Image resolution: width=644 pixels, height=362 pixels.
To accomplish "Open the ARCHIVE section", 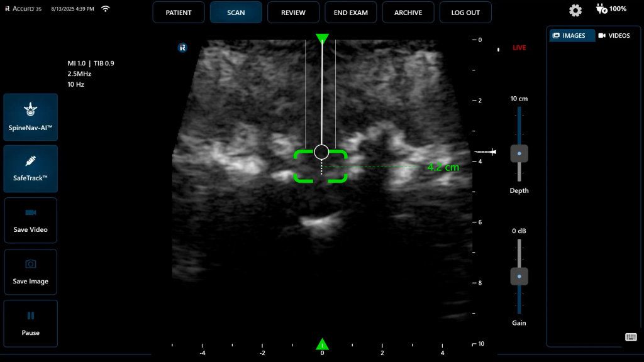I will click(408, 13).
